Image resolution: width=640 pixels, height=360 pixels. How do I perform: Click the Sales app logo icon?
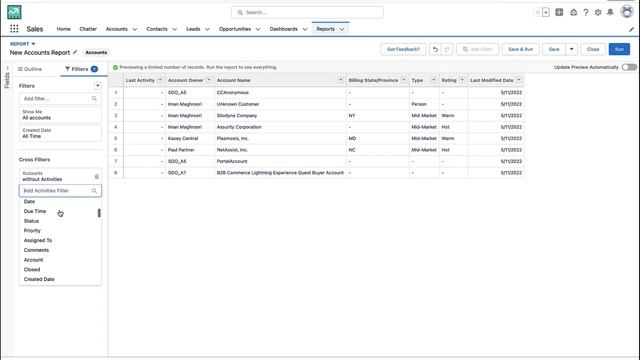14,12
